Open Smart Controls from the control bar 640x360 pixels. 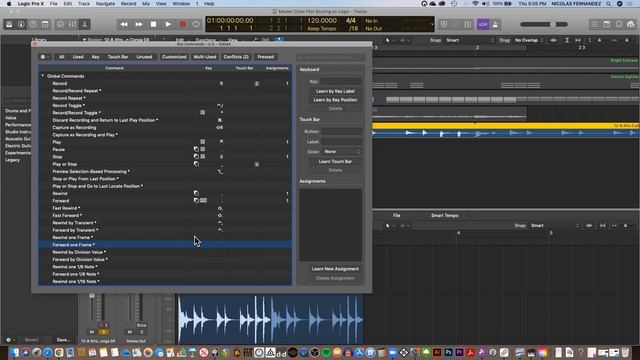point(60,24)
